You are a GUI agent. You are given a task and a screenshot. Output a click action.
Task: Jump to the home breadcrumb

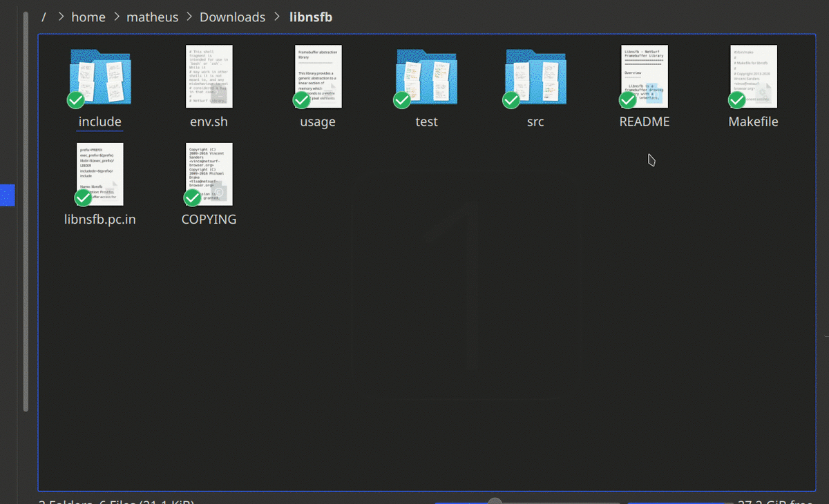tap(88, 17)
